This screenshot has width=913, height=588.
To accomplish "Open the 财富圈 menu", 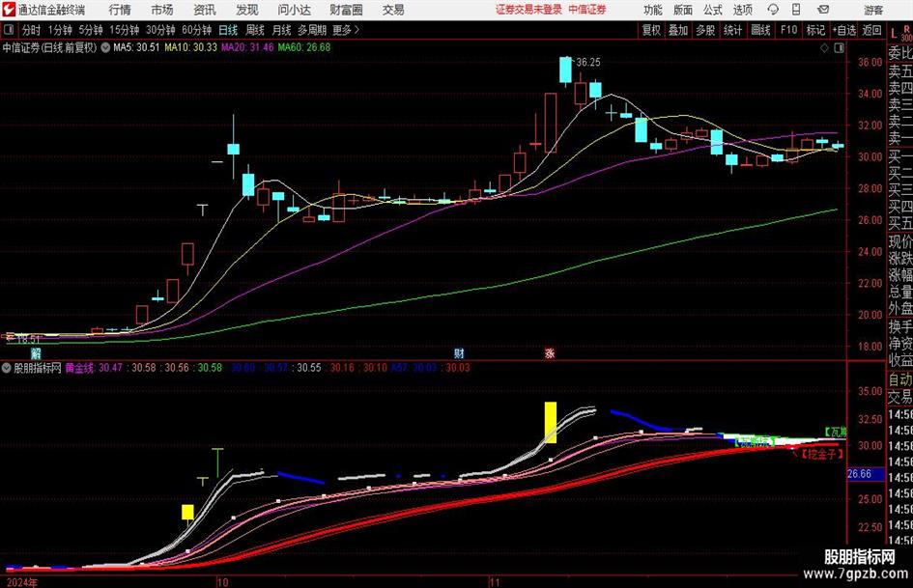I will (346, 10).
